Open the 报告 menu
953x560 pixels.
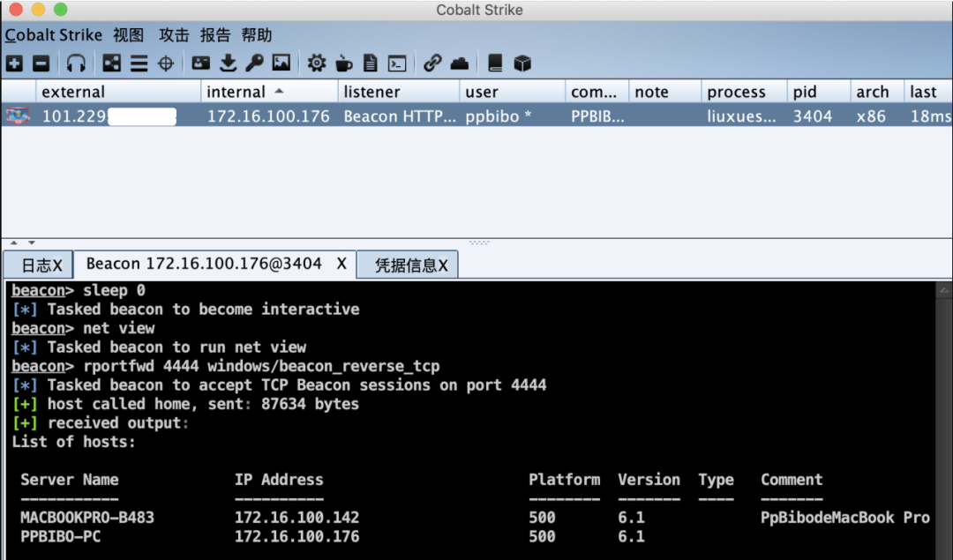(x=215, y=35)
